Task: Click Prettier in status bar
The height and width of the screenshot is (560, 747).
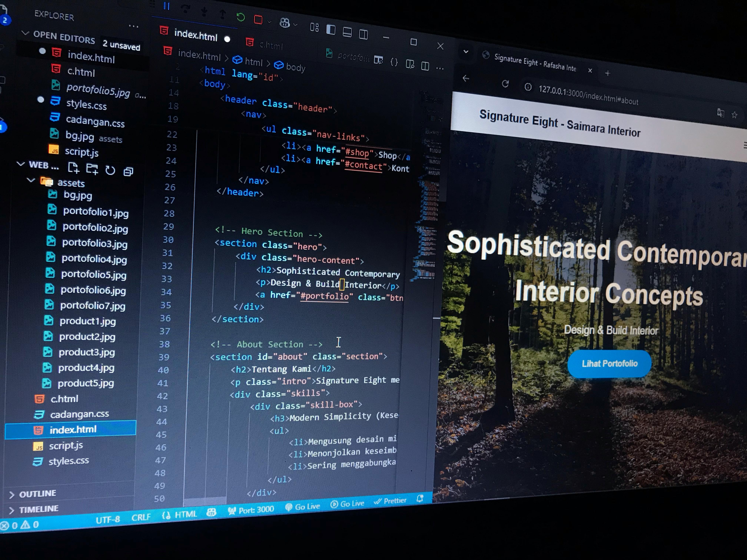Action: (390, 501)
